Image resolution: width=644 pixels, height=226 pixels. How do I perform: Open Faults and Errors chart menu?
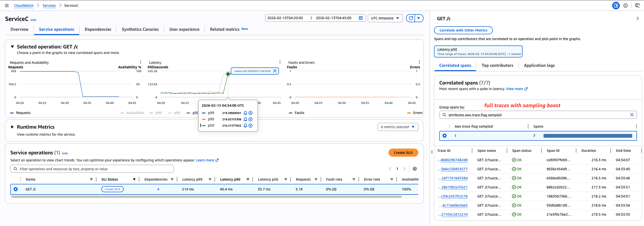click(x=419, y=62)
